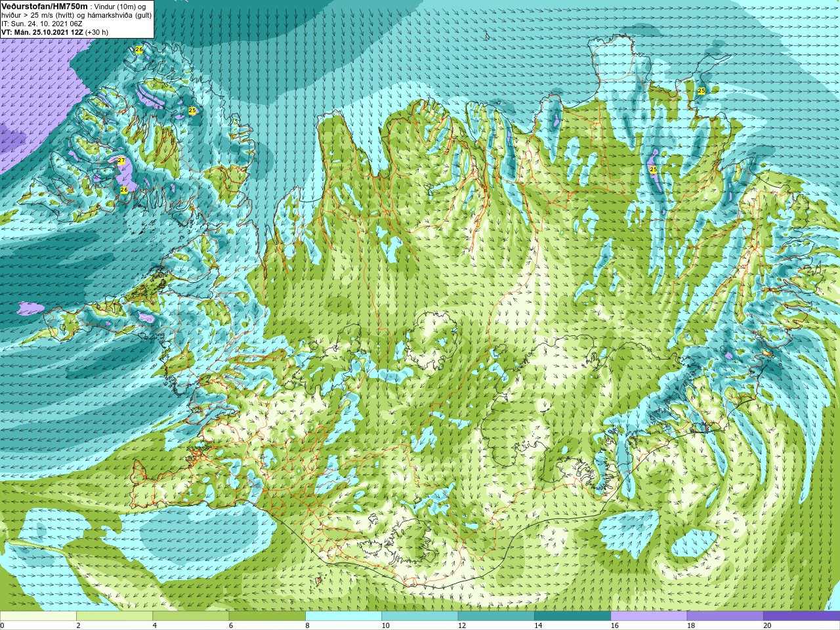Click the 'Vindur (10m) og' description text

pos(120,7)
